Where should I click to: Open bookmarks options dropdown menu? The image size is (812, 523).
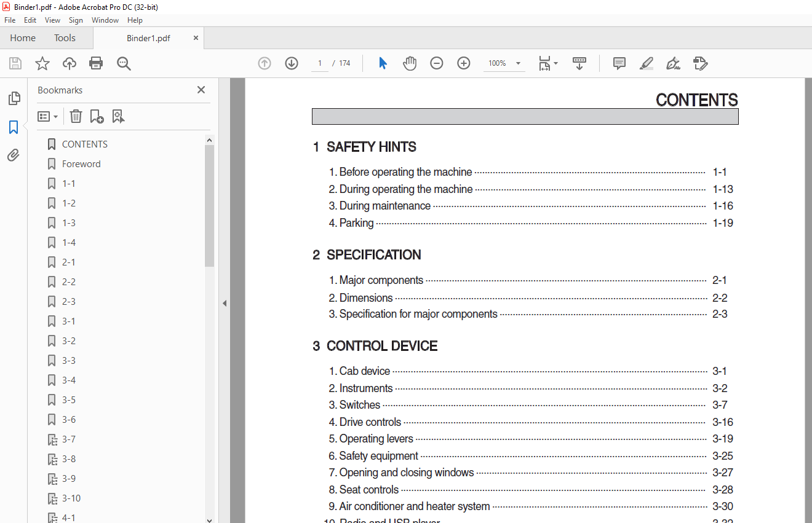(x=47, y=116)
